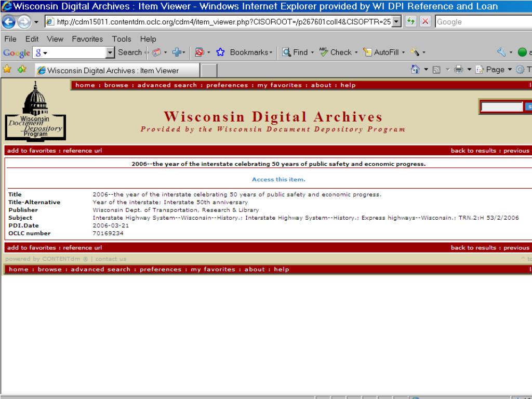The image size is (532, 399).
Task: Click the Bookmarks star icon
Action: click(x=220, y=52)
